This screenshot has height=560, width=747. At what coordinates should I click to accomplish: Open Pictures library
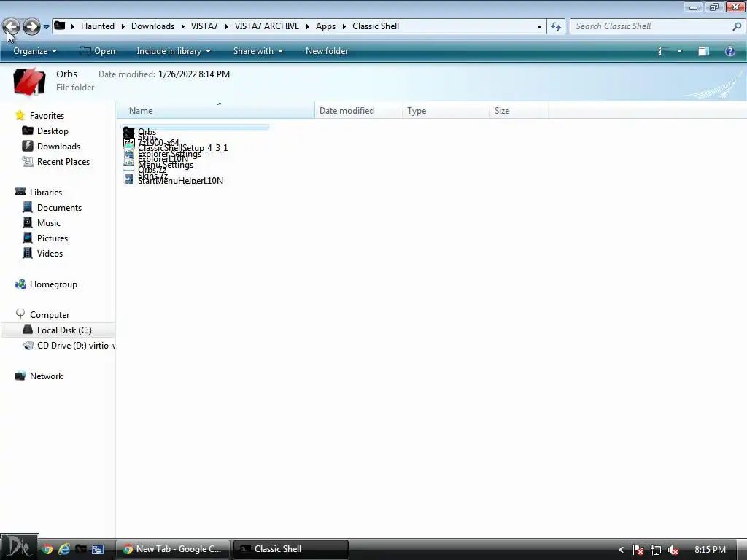53,238
